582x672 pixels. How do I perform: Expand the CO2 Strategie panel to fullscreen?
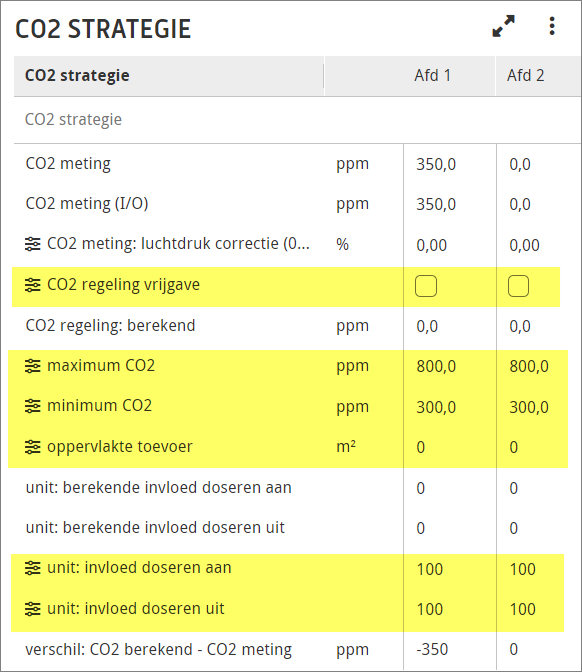point(503,26)
